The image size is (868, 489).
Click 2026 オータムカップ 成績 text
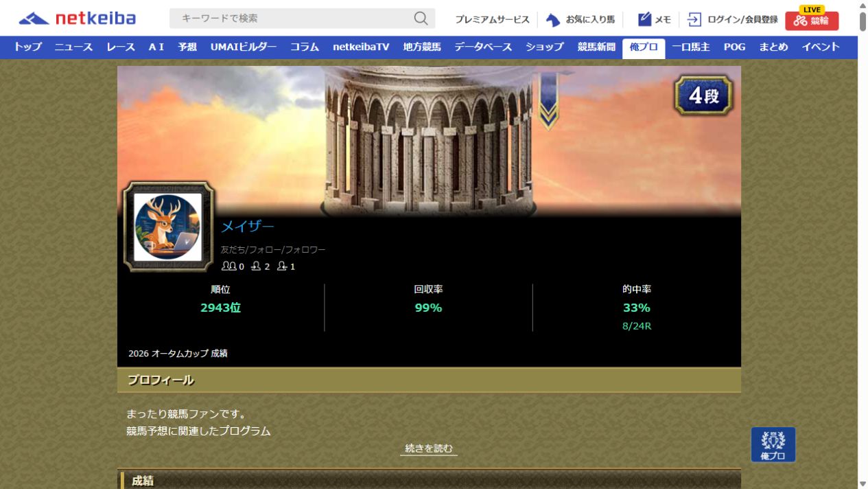[178, 354]
